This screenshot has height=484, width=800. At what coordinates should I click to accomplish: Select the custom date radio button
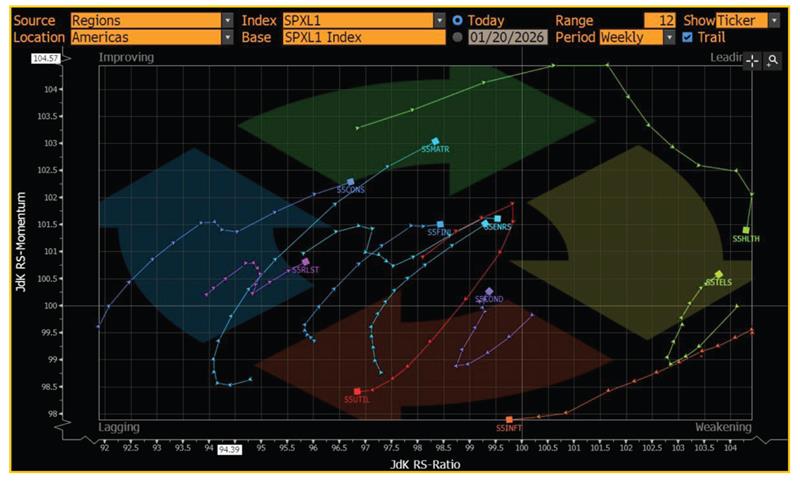pos(458,38)
